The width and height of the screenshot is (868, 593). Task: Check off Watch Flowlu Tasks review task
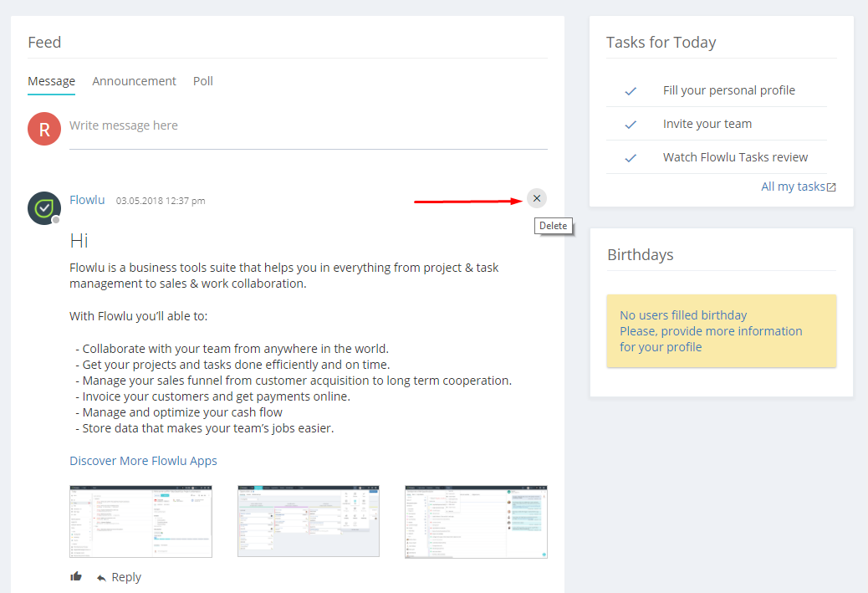(x=631, y=158)
